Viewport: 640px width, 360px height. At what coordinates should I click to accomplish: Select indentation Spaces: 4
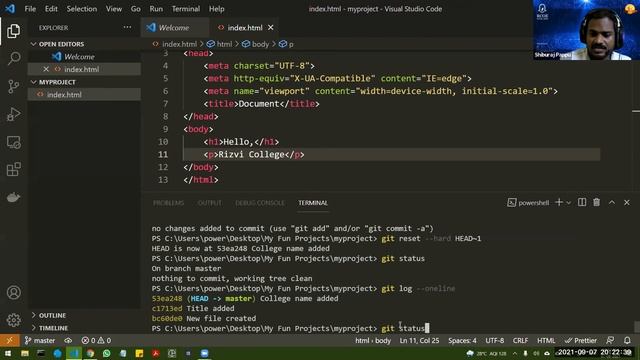click(462, 340)
